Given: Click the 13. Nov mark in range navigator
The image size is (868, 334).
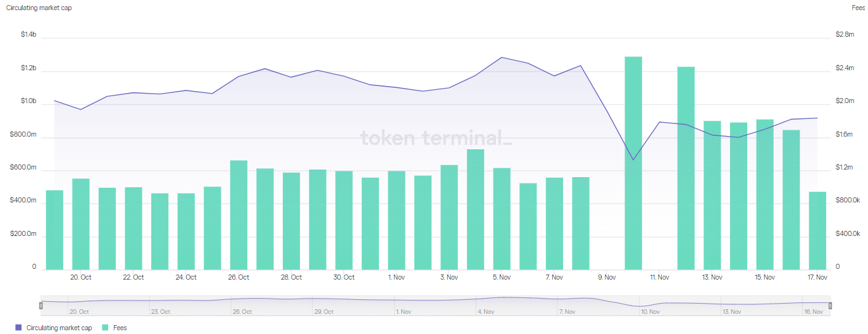Looking at the screenshot, I should tap(731, 311).
